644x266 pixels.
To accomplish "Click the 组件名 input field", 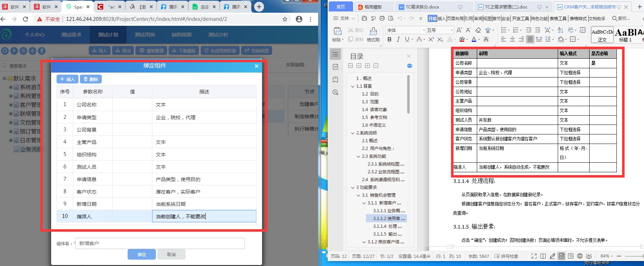I will tap(160, 243).
